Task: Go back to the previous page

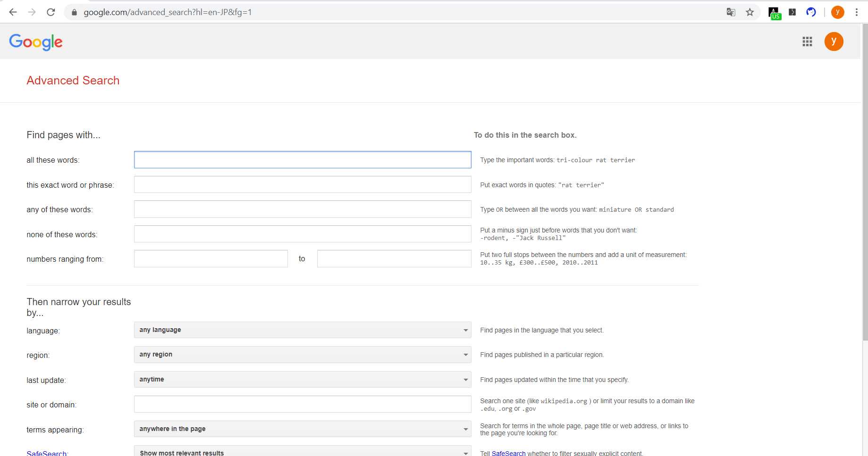Action: coord(13,12)
